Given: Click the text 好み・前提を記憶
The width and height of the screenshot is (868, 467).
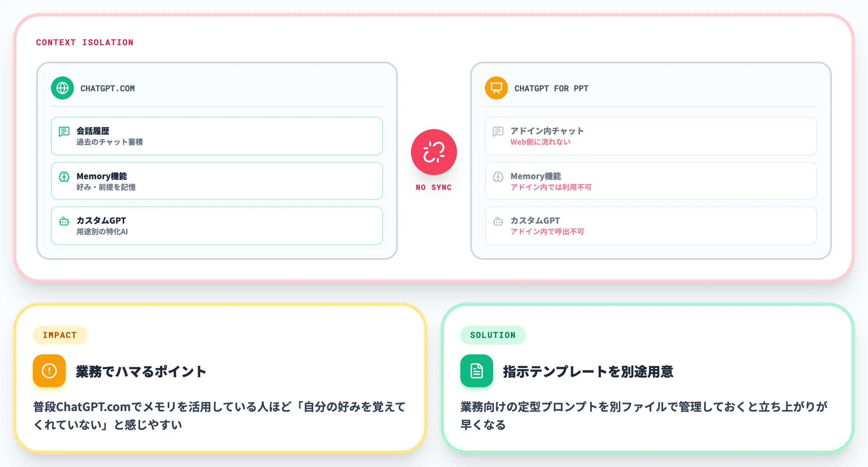Looking at the screenshot, I should tap(106, 187).
